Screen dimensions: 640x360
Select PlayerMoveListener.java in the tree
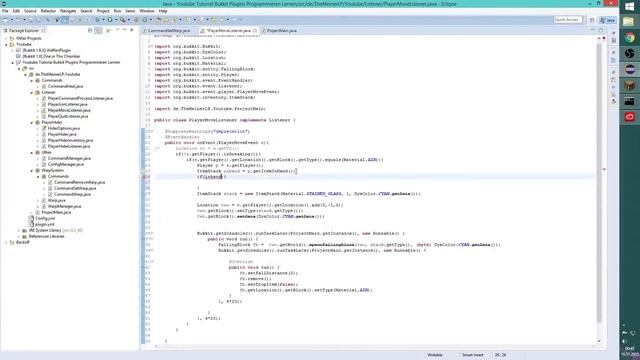point(69,110)
